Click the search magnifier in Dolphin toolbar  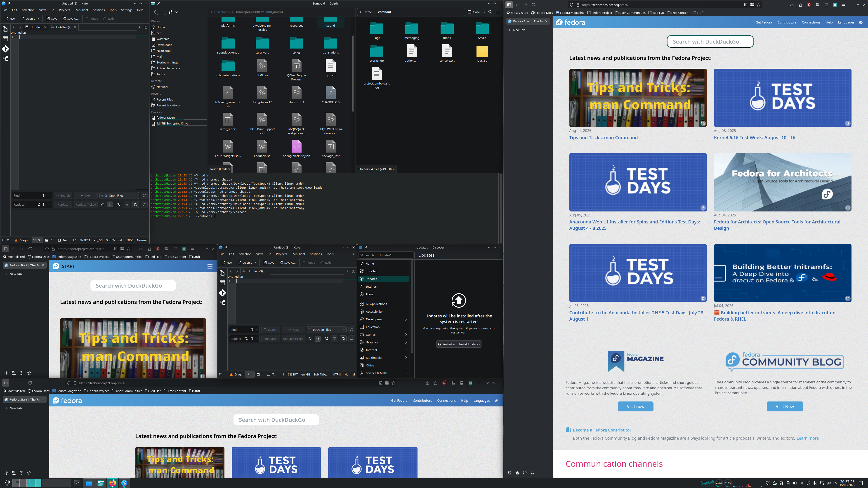tap(490, 12)
